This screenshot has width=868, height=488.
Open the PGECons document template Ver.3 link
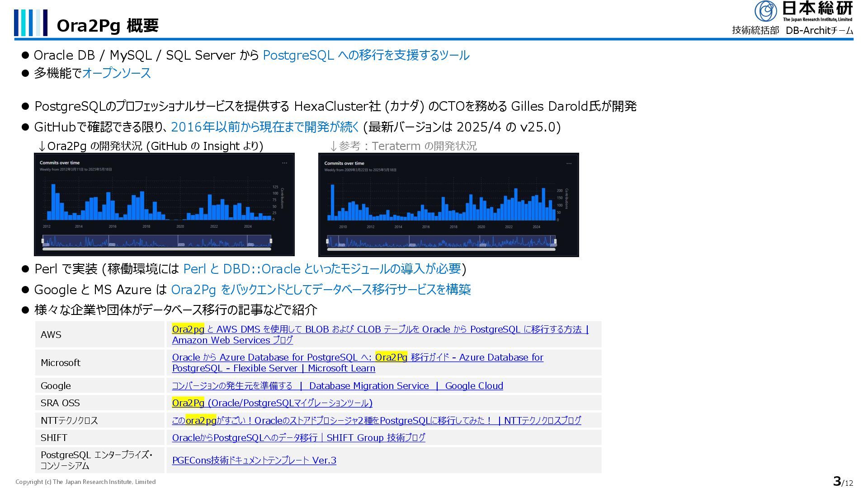254,460
